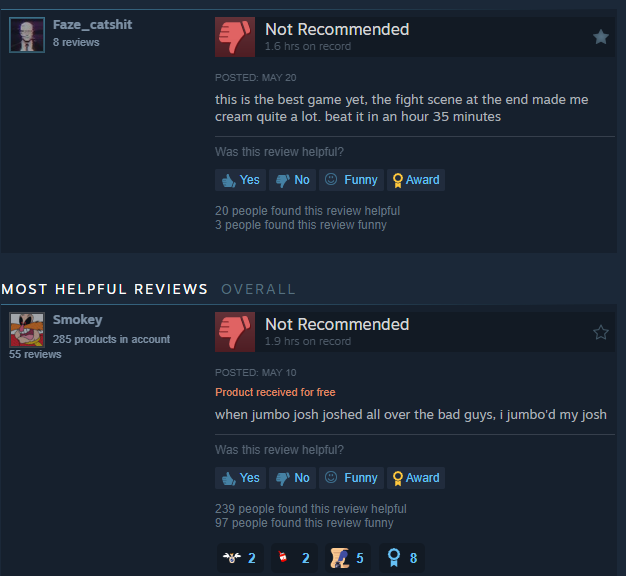Click the thumbs-down icon on Smokey's review
Viewport: 626px width, 576px height.
tap(235, 332)
